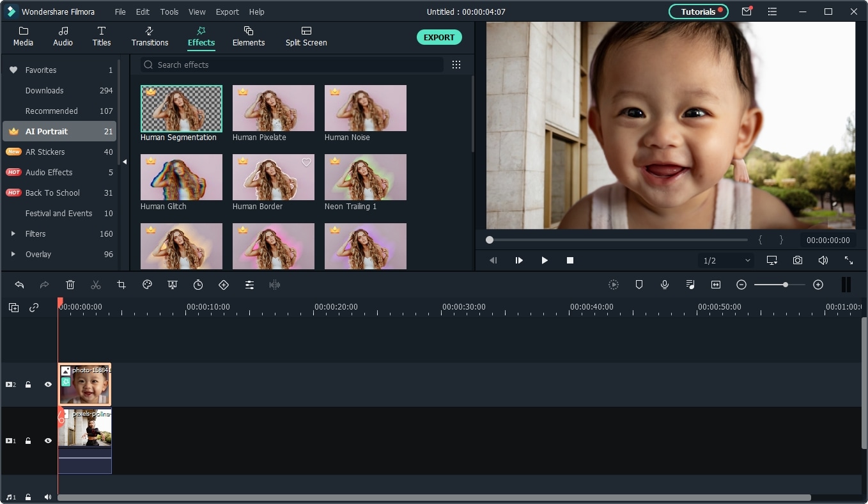The image size is (868, 504).
Task: Open the Edit adjustments sliders icon
Action: (x=249, y=285)
